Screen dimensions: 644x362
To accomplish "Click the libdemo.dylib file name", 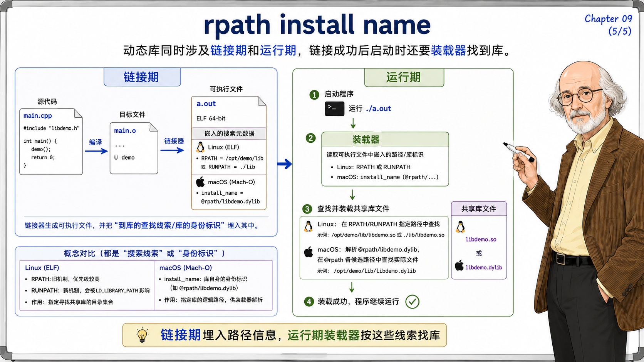I will tap(484, 267).
